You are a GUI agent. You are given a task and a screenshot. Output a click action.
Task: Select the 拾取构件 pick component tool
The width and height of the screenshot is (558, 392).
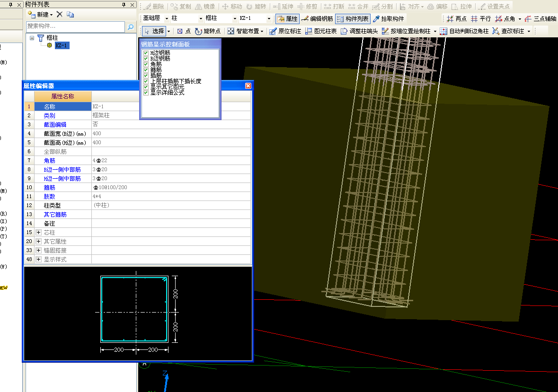(x=389, y=19)
